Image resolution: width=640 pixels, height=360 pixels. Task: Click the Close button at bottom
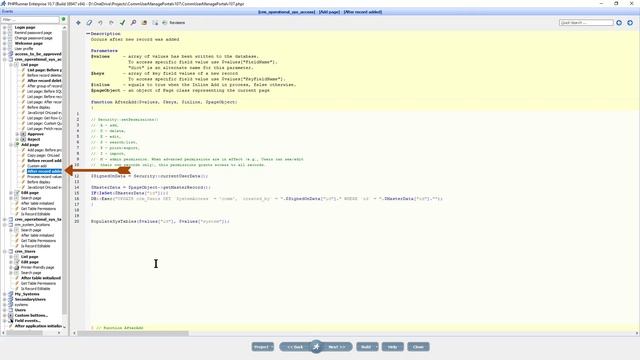418,347
